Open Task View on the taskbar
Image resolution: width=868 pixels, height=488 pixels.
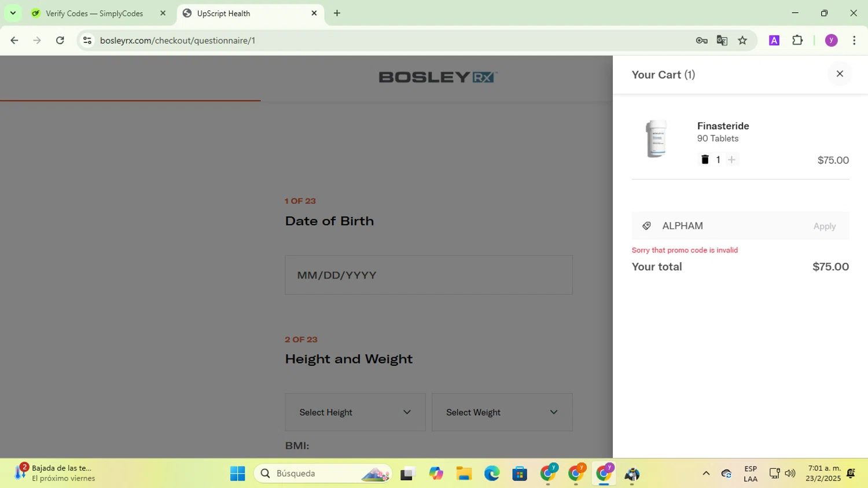click(x=408, y=474)
